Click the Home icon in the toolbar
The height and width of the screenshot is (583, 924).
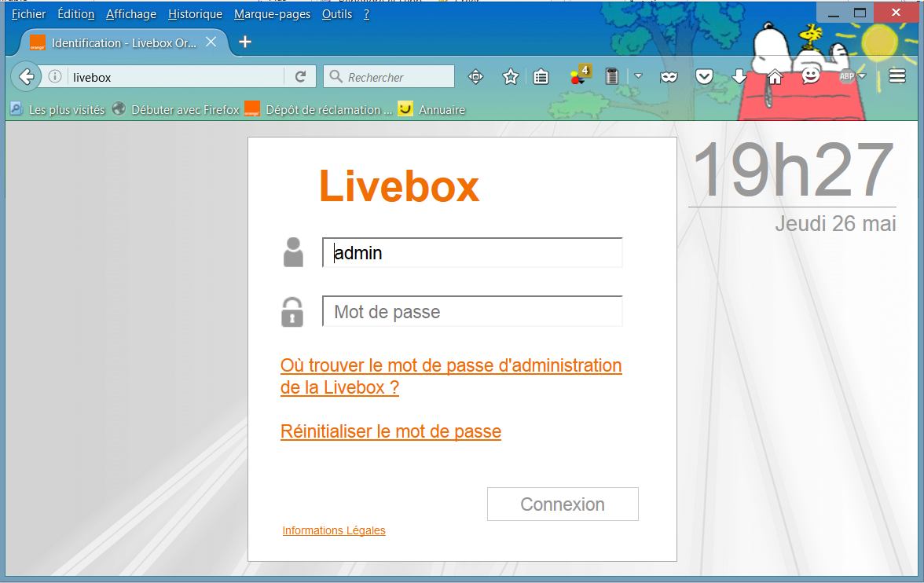click(x=775, y=76)
